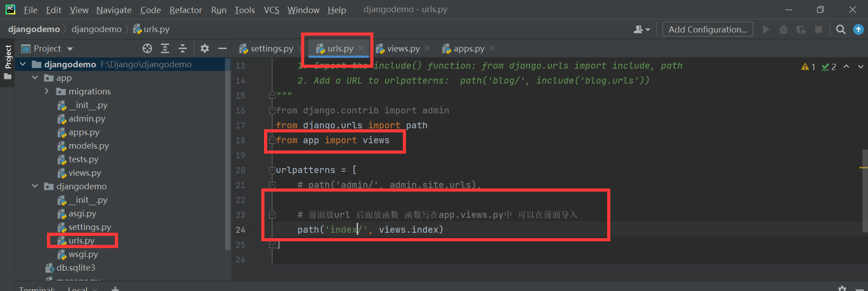Open the View menu
Image resolution: width=868 pixels, height=291 pixels.
pos(79,10)
